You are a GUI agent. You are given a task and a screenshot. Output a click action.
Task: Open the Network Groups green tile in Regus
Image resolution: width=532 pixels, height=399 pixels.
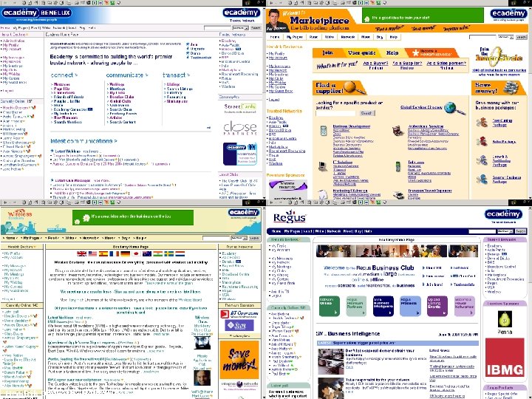pos(329,306)
